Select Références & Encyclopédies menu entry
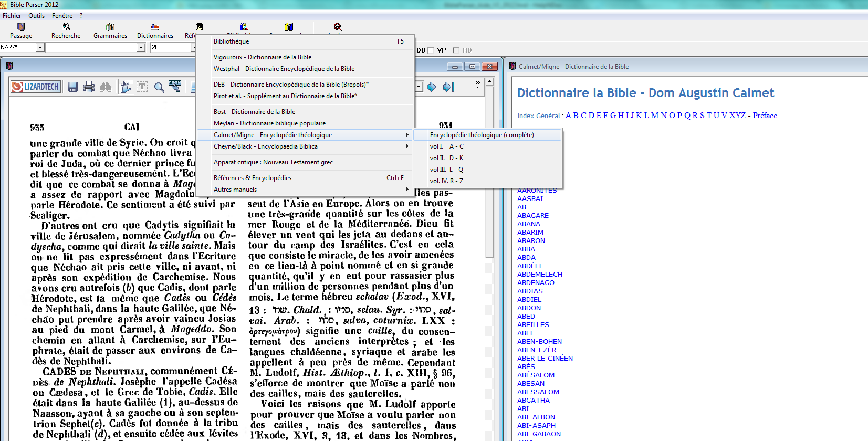Screen dimensions: 868x441 [x=305, y=178]
